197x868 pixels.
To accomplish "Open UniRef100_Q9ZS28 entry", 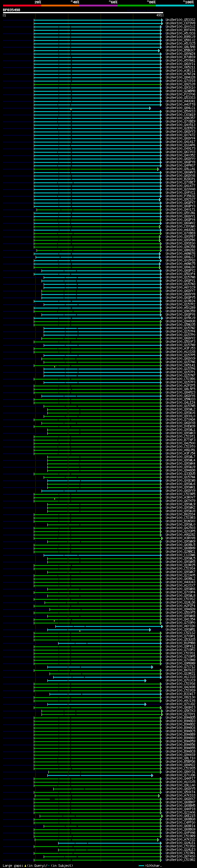I will [x=180, y=84].
